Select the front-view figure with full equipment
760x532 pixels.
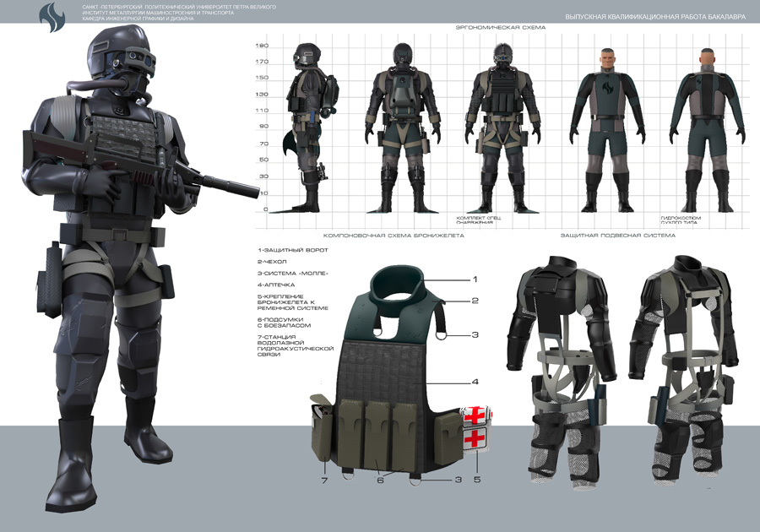[x=502, y=128]
